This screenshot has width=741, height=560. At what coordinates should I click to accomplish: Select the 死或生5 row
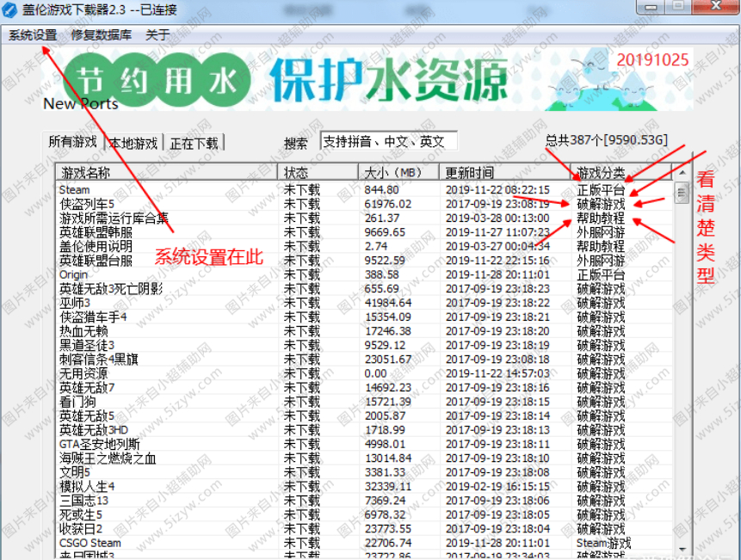pos(364,514)
